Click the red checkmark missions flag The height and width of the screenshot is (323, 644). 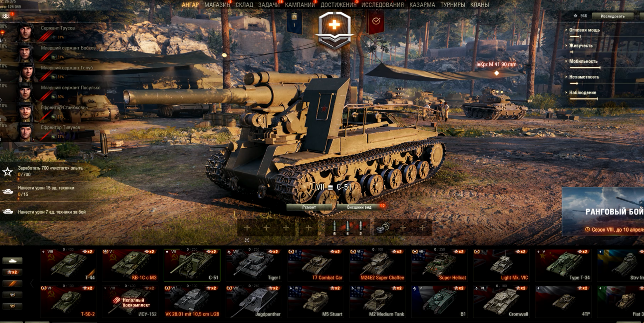pos(375,21)
